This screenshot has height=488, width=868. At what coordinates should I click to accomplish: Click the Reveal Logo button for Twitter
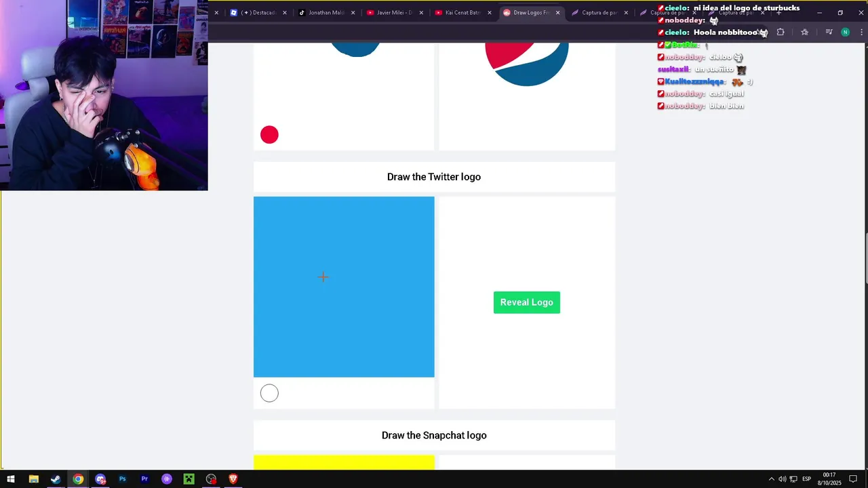point(527,302)
